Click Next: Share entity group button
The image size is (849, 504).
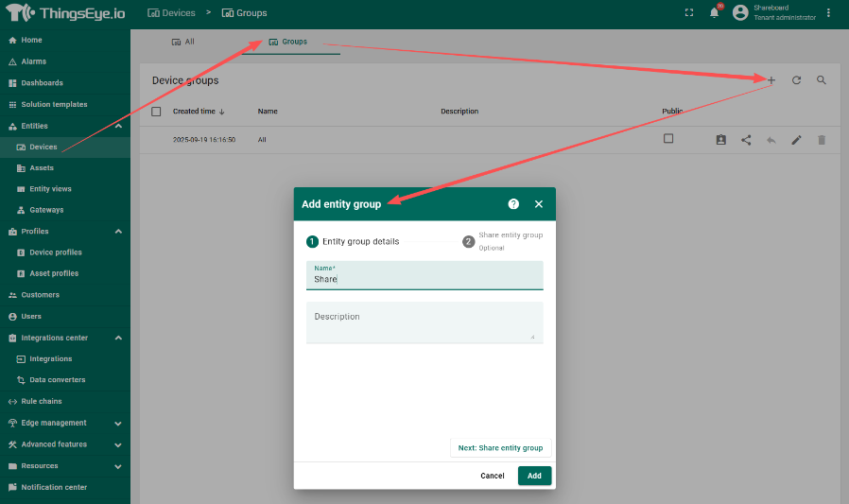[500, 447]
